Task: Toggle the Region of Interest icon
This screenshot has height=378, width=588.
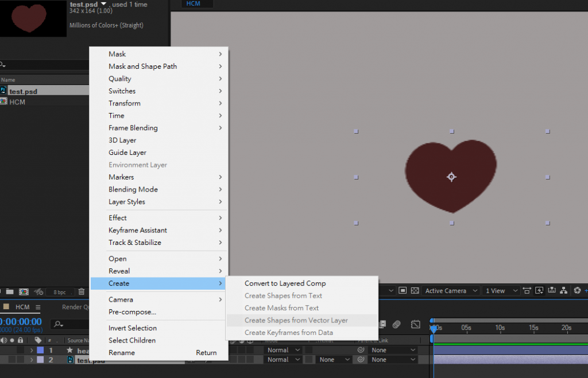Action: pos(403,291)
